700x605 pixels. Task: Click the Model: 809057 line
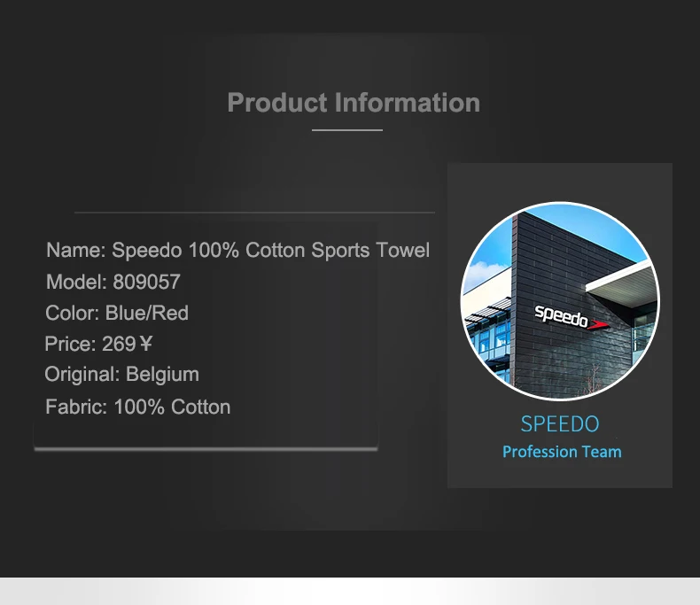[113, 282]
